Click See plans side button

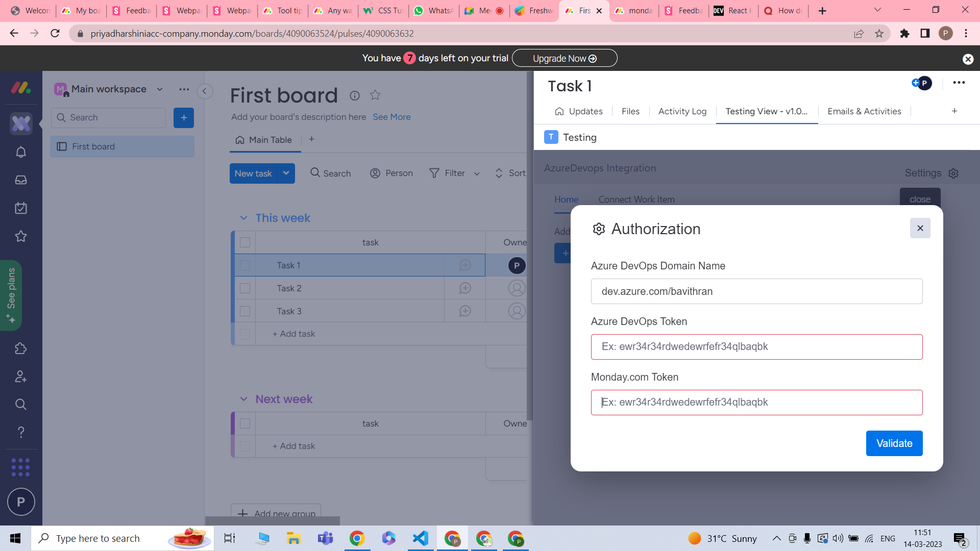[x=11, y=295]
